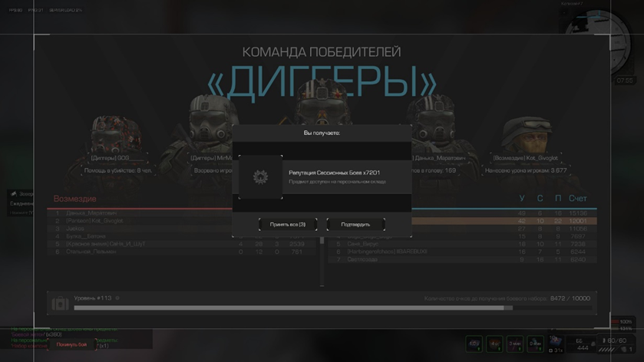Viewport: 644px width, 362px height.
Task: Click the reputation emblem reward icon
Action: pos(260,177)
